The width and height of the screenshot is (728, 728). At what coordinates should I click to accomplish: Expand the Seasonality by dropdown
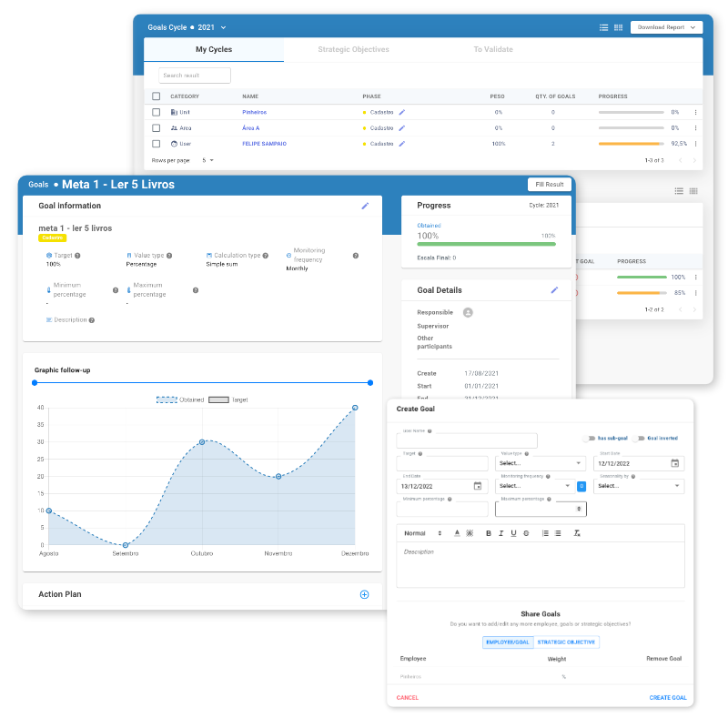click(638, 486)
